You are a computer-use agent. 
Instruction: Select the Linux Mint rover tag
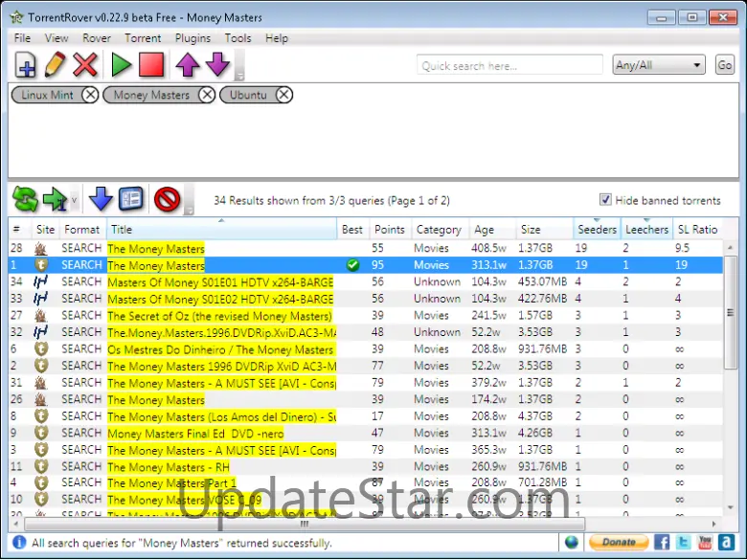click(47, 95)
